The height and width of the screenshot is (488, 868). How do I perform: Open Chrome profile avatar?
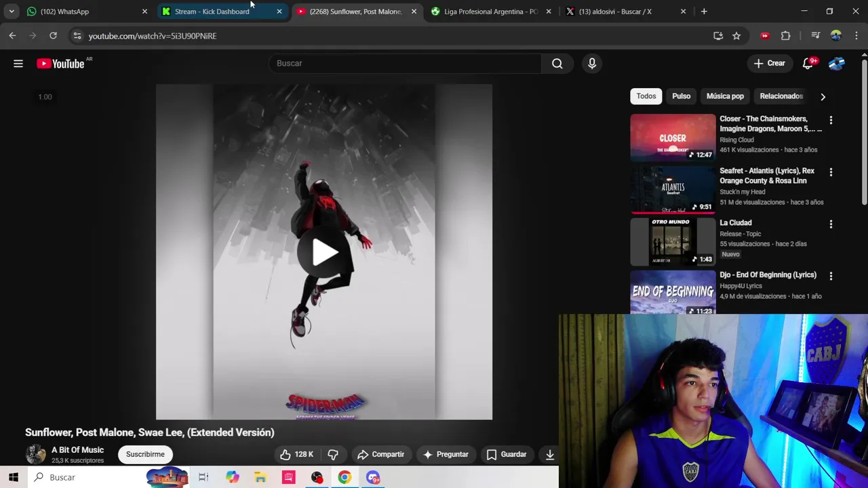[x=836, y=36]
